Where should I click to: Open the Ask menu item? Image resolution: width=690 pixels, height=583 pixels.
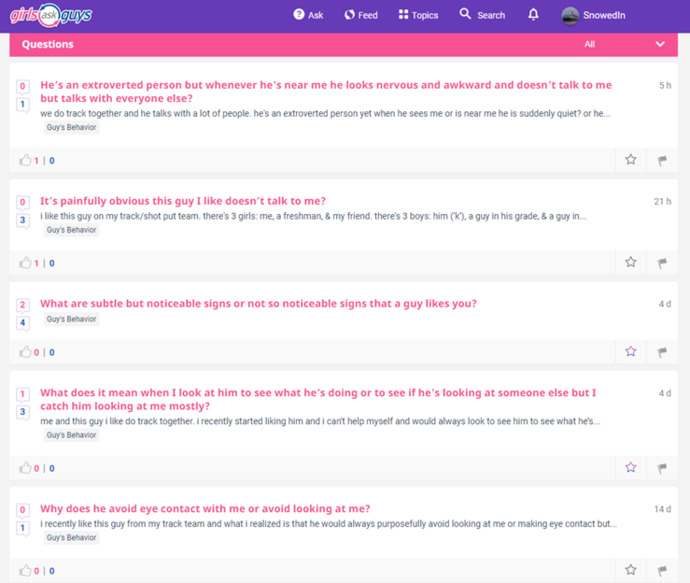[308, 15]
